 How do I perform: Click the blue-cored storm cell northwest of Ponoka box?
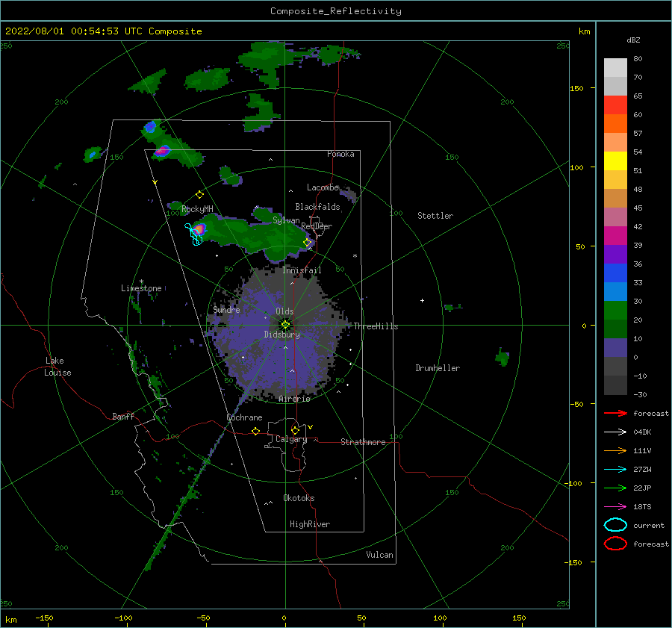click(150, 126)
